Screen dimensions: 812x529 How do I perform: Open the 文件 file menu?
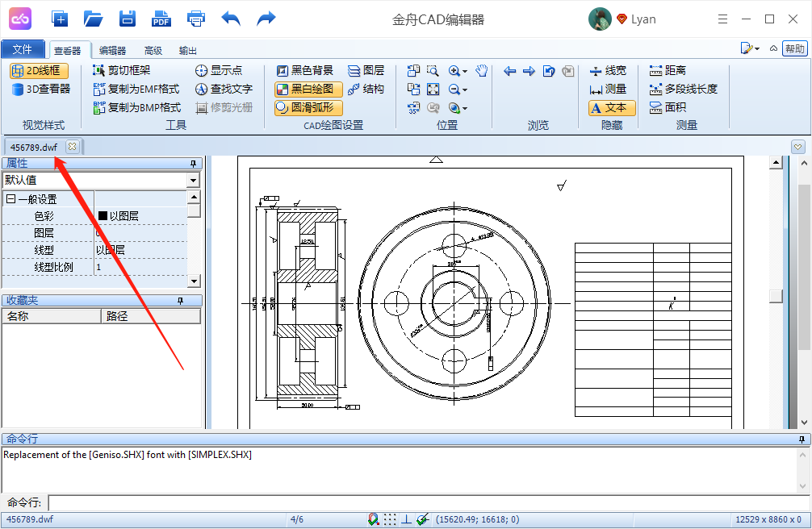coord(23,49)
